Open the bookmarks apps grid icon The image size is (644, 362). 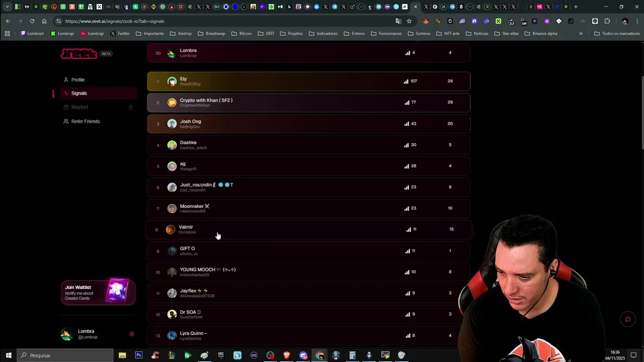(x=7, y=34)
